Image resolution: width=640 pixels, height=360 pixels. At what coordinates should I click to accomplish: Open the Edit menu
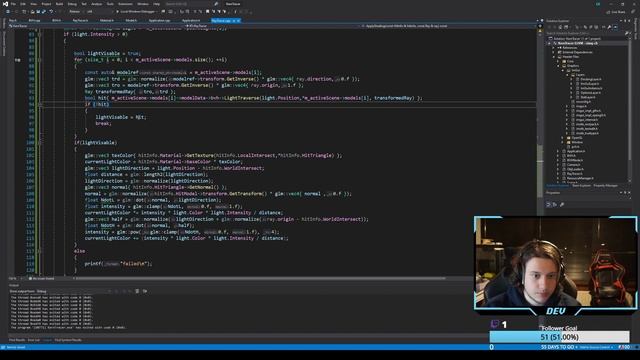(x=23, y=4)
